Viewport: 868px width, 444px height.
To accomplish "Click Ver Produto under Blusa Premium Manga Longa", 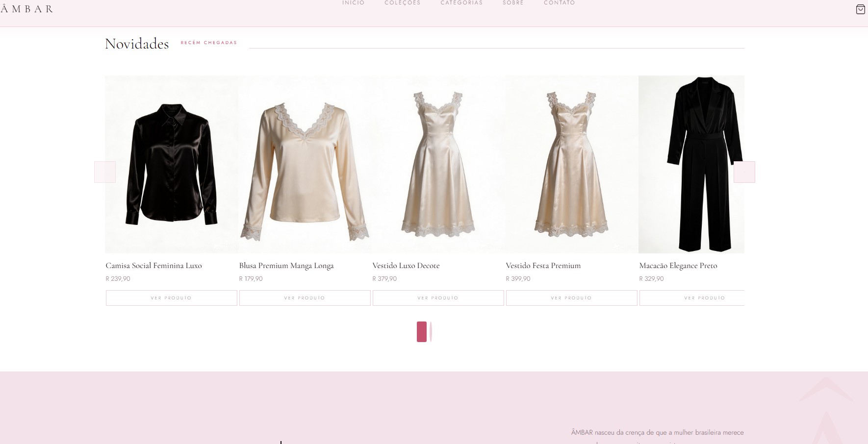I will click(x=305, y=298).
